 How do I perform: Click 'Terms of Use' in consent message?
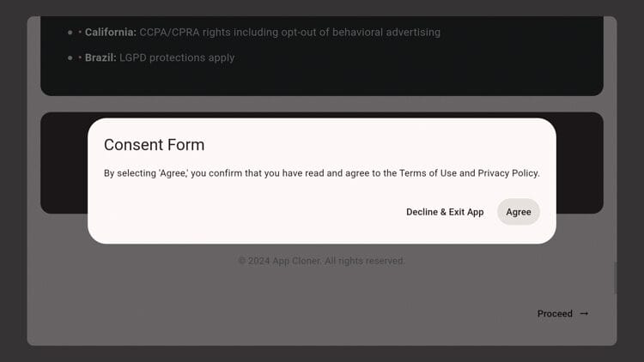click(428, 173)
